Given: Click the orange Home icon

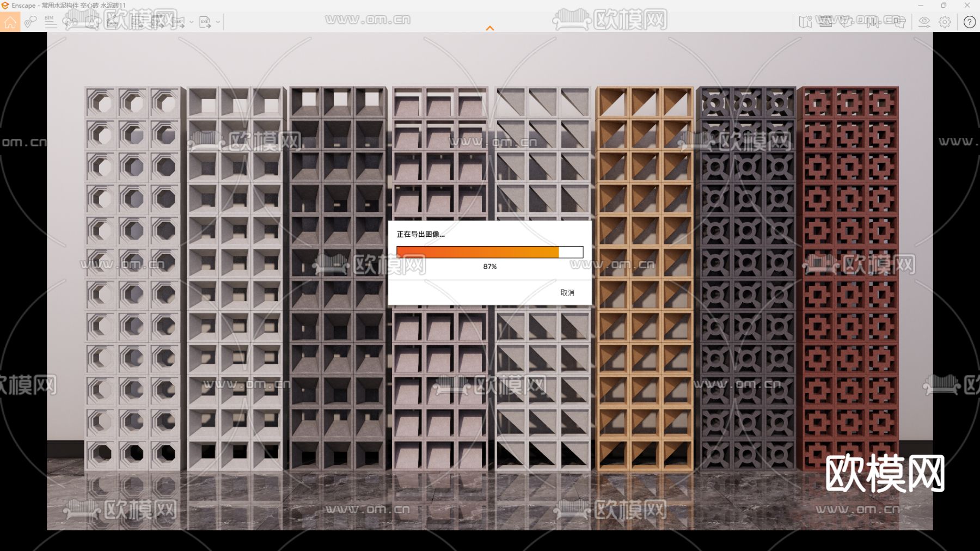Looking at the screenshot, I should (x=10, y=22).
